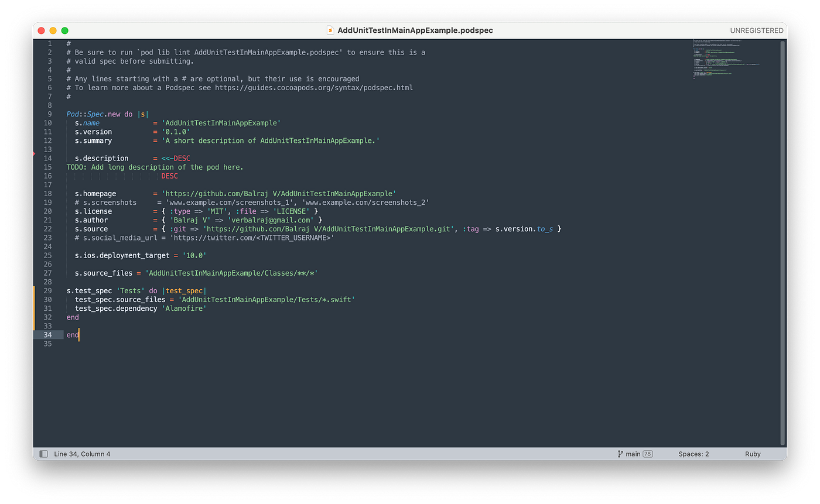Click line number 34 in the gutter
This screenshot has width=820, height=504.
pos(47,335)
